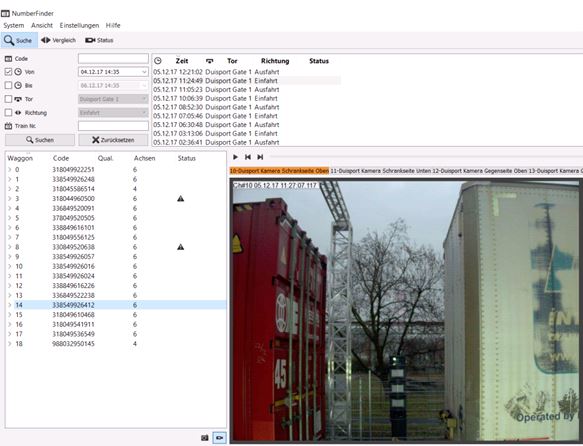Click the gate icon in the results header
Image resolution: width=583 pixels, height=446 pixels.
pyautogui.click(x=210, y=61)
